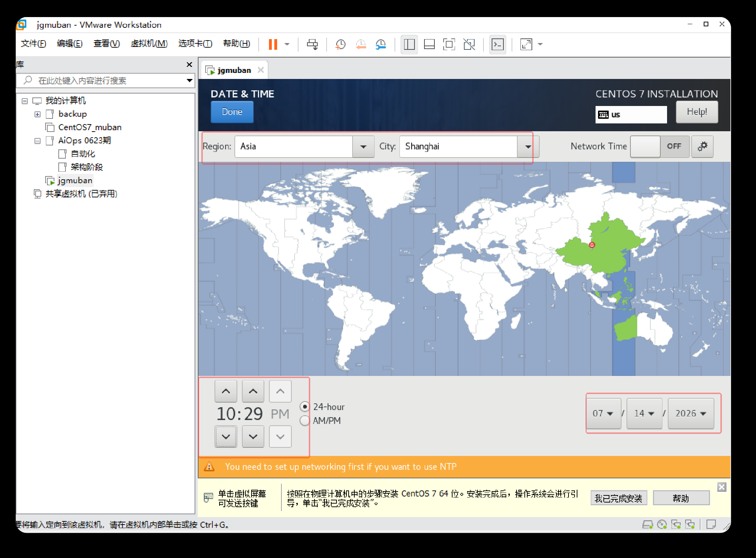The image size is (756, 558).
Task: Click the red location pin on map
Action: (592, 245)
